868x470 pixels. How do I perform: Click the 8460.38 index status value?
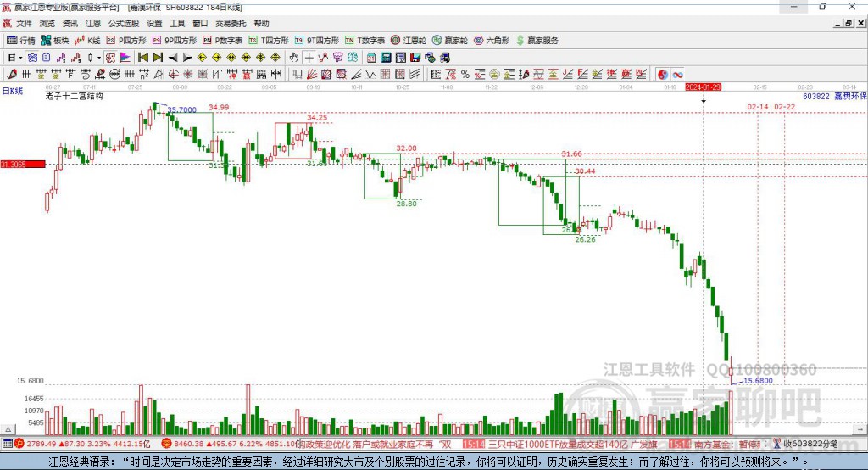tap(189, 444)
